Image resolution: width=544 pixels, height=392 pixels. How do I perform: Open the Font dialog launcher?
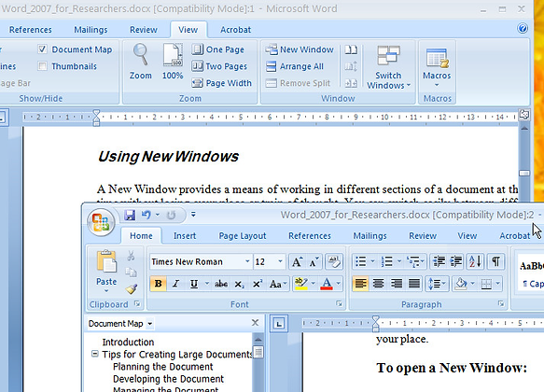339,304
